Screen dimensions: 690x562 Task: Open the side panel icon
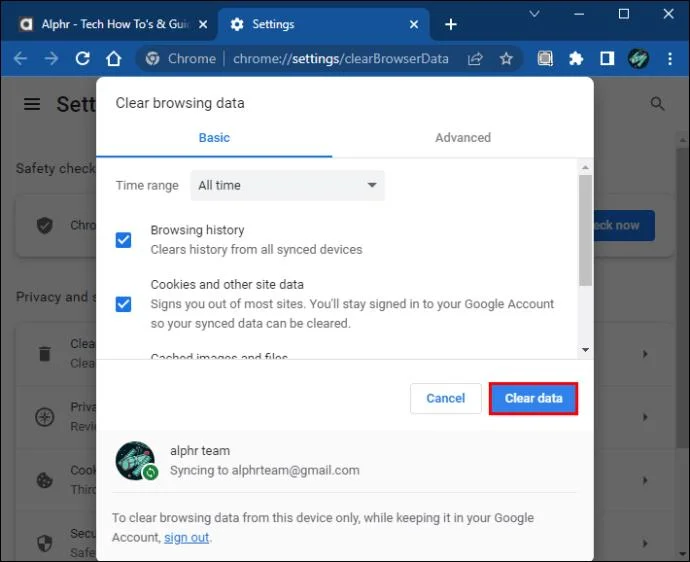(607, 59)
